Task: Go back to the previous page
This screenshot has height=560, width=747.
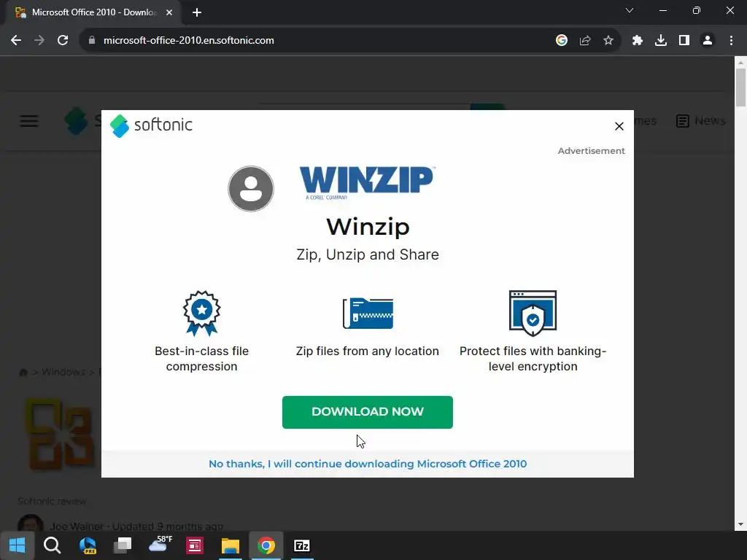Action: pos(16,41)
